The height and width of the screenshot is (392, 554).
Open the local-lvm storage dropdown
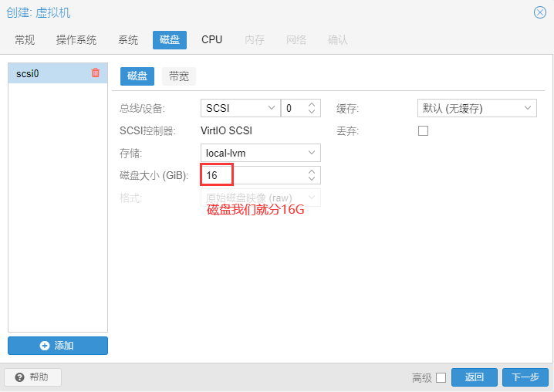coord(312,154)
